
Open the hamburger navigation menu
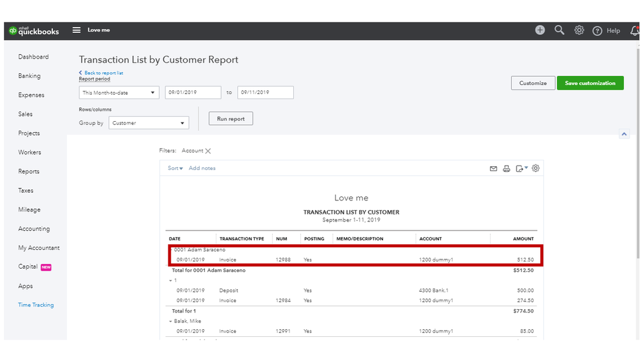77,30
